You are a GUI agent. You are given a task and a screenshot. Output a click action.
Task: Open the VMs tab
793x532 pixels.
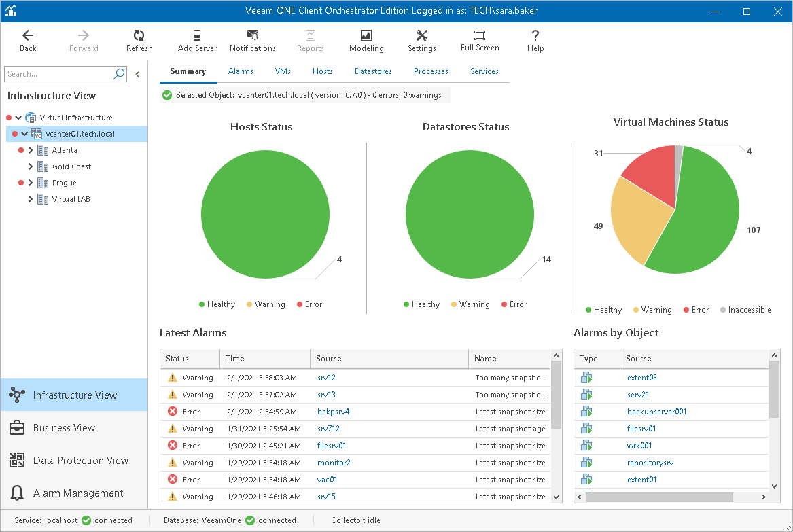(x=283, y=71)
